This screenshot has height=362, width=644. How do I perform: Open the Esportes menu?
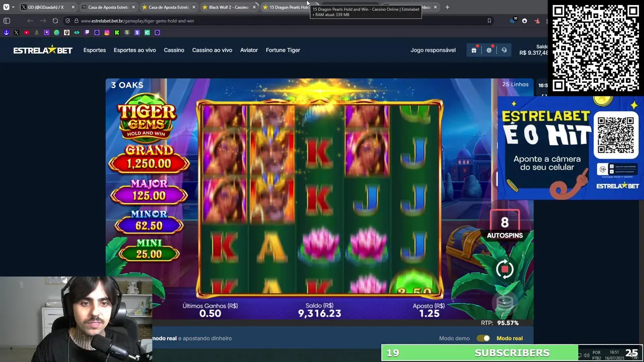(x=95, y=50)
